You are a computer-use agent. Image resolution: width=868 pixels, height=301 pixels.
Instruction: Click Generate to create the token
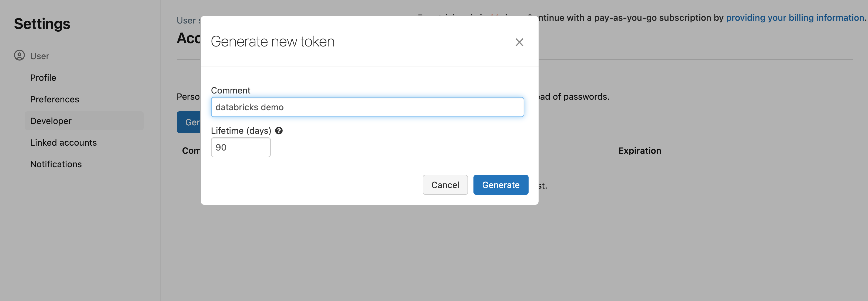[501, 185]
